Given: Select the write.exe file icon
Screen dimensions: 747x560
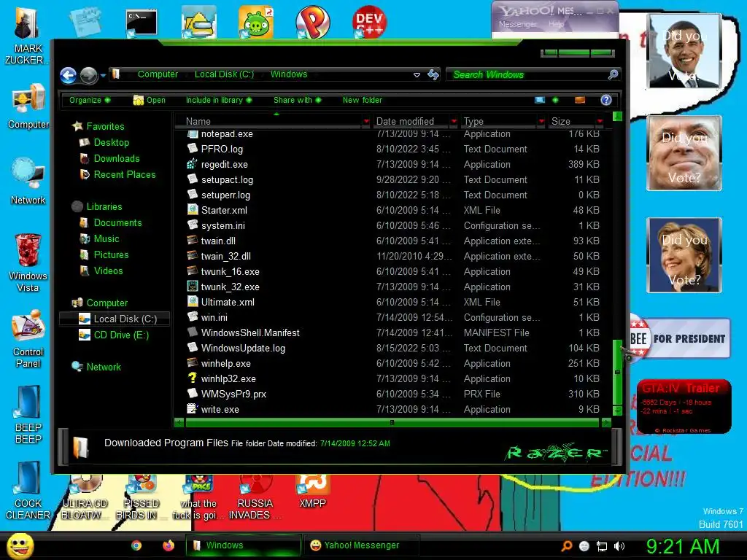Looking at the screenshot, I should tap(192, 409).
